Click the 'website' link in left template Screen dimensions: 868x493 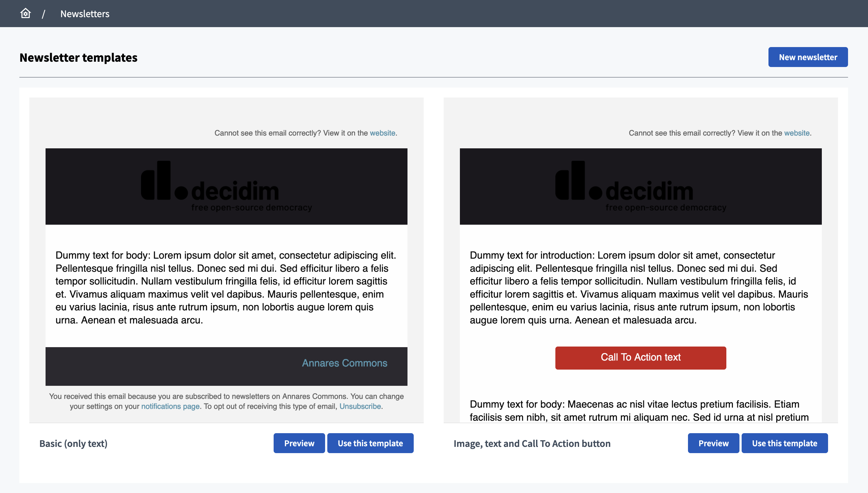tap(382, 133)
